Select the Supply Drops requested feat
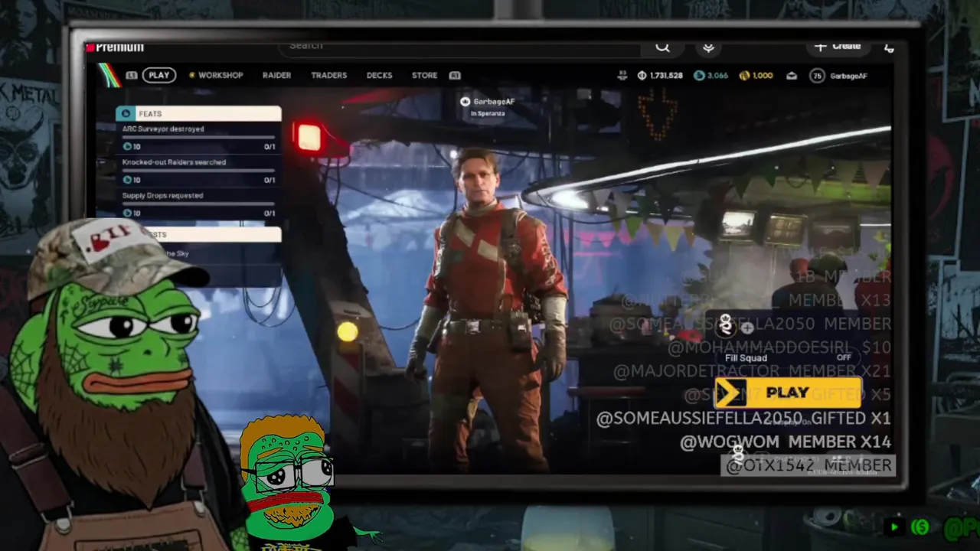Image resolution: width=980 pixels, height=551 pixels. point(198,204)
